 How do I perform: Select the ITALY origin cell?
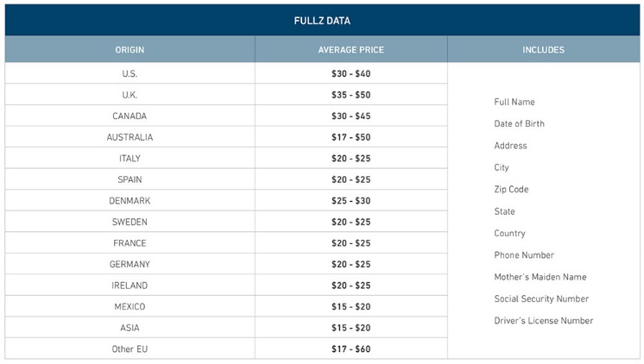(x=129, y=159)
